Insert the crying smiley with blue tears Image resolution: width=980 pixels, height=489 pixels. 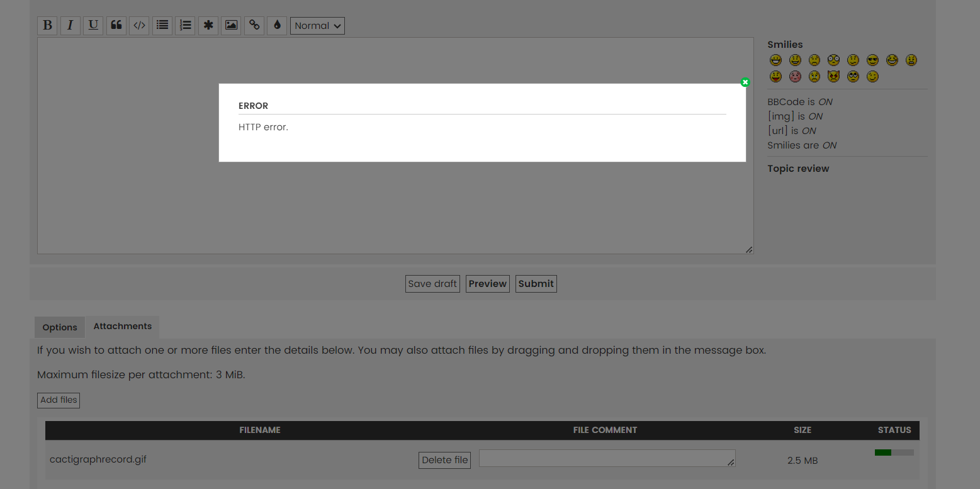coord(814,77)
